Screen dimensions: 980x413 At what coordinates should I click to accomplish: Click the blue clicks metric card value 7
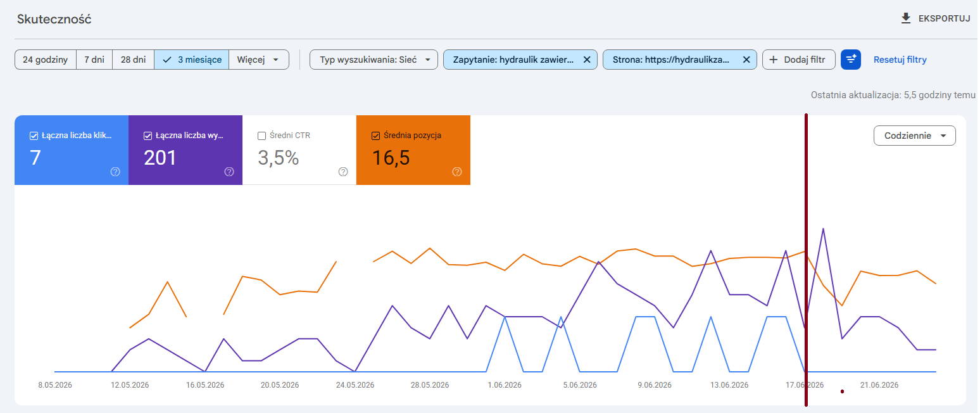[x=35, y=158]
